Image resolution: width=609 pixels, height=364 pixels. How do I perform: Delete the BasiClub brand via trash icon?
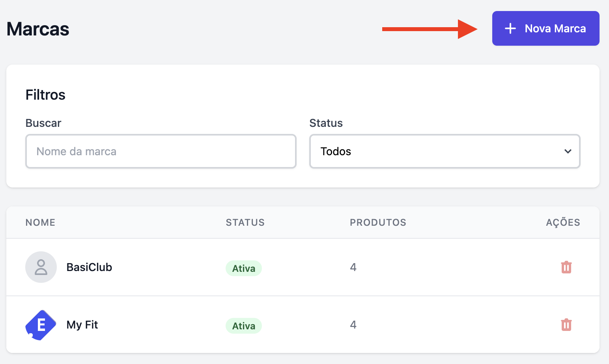pos(566,267)
